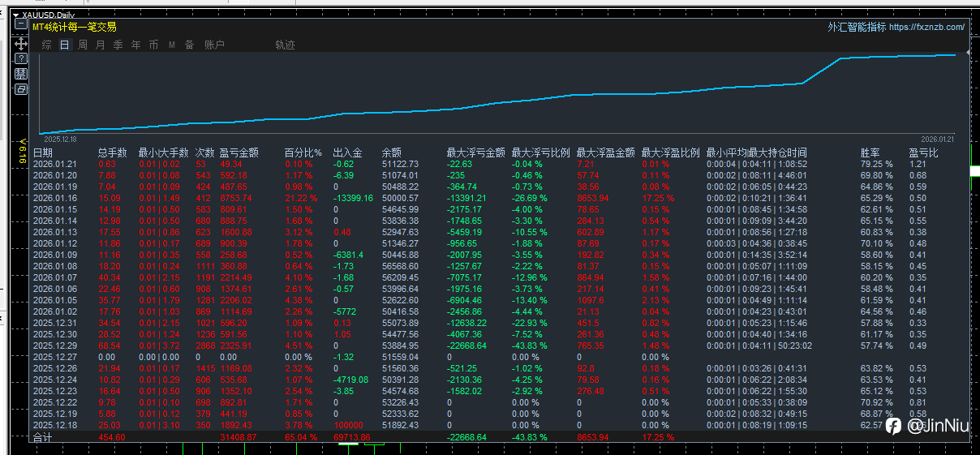Select the 2026.01.21 date row
The width and height of the screenshot is (980, 455).
tap(54, 164)
